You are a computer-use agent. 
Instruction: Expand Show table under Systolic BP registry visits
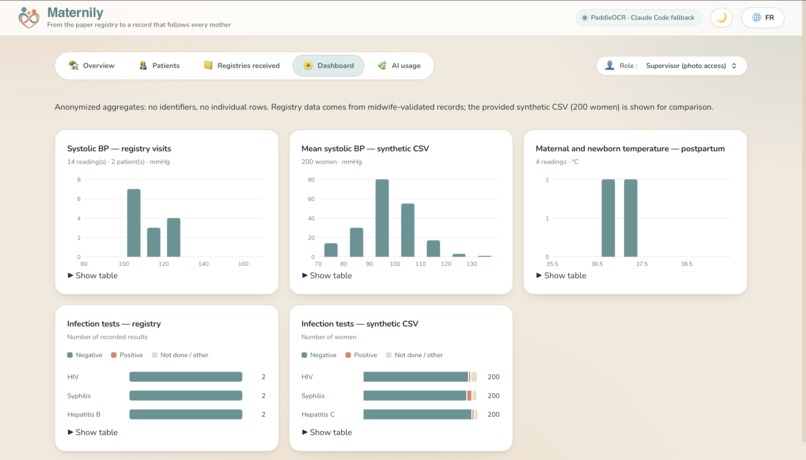click(93, 275)
